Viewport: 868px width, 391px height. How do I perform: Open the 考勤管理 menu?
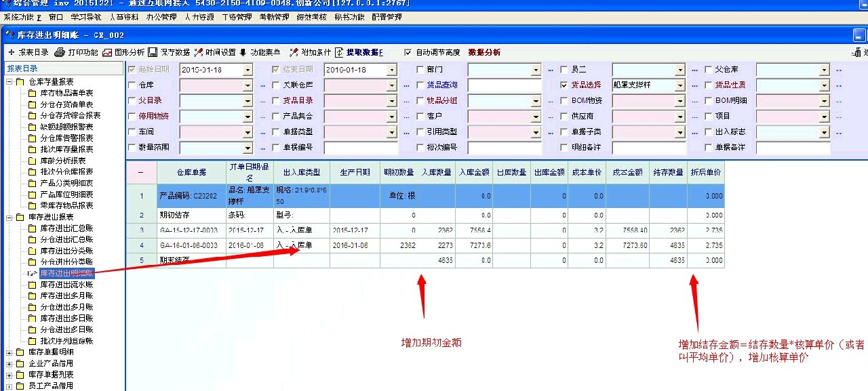pyautogui.click(x=274, y=17)
